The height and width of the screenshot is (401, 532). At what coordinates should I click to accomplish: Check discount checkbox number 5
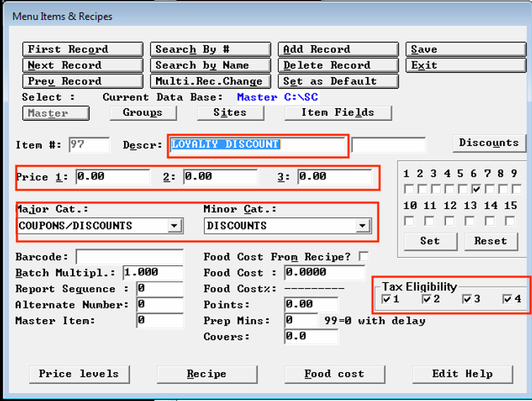463,189
